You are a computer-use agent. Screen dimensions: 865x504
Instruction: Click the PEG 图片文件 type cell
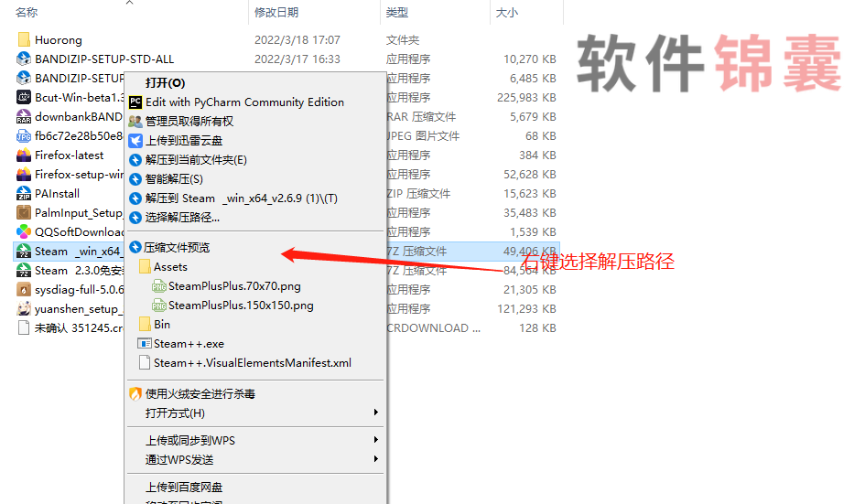[423, 135]
